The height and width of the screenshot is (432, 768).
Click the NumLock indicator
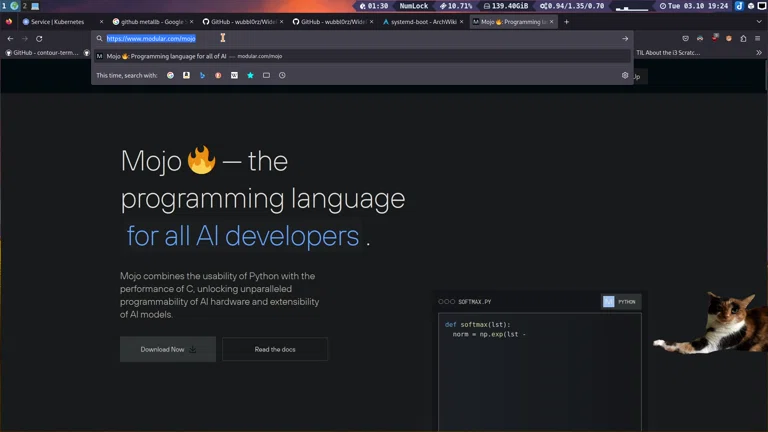tap(413, 6)
